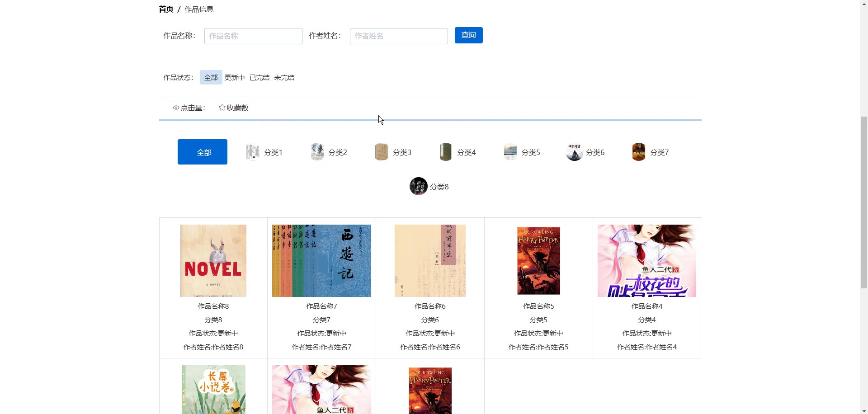Click the 分类8 label under 作品名称8

(x=213, y=320)
